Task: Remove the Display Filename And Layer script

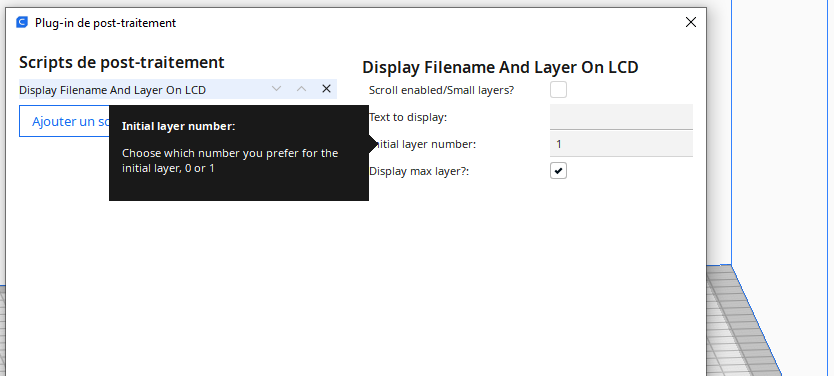Action: (x=327, y=89)
